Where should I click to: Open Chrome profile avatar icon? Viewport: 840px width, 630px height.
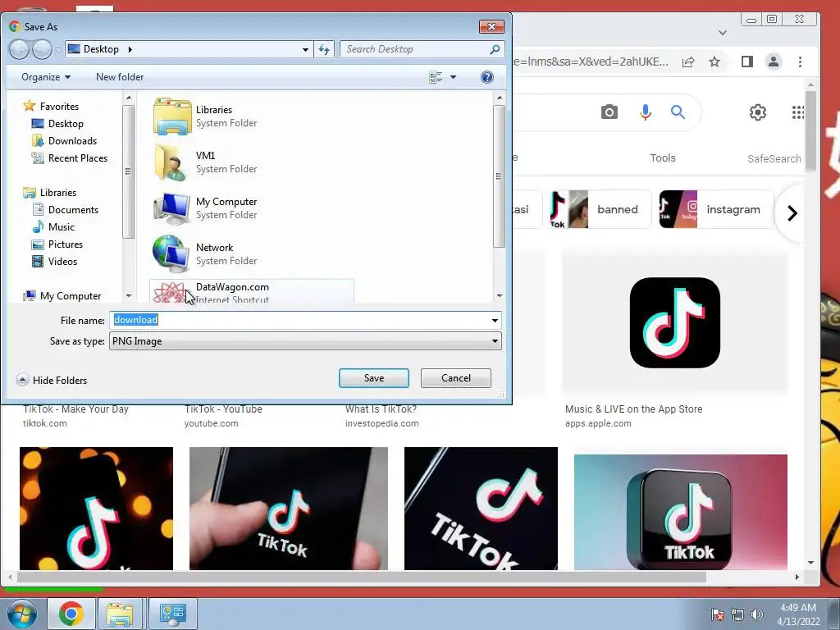[774, 62]
